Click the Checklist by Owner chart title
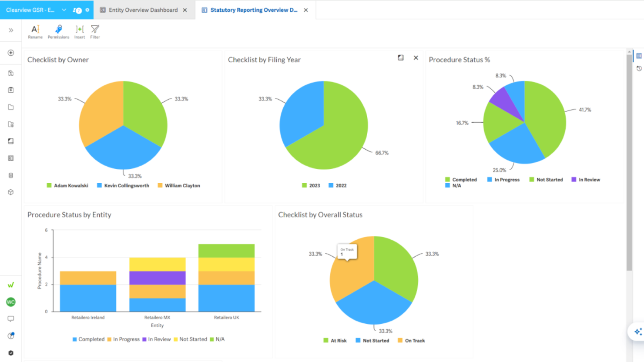Viewport: 644px width, 362px height. point(58,60)
